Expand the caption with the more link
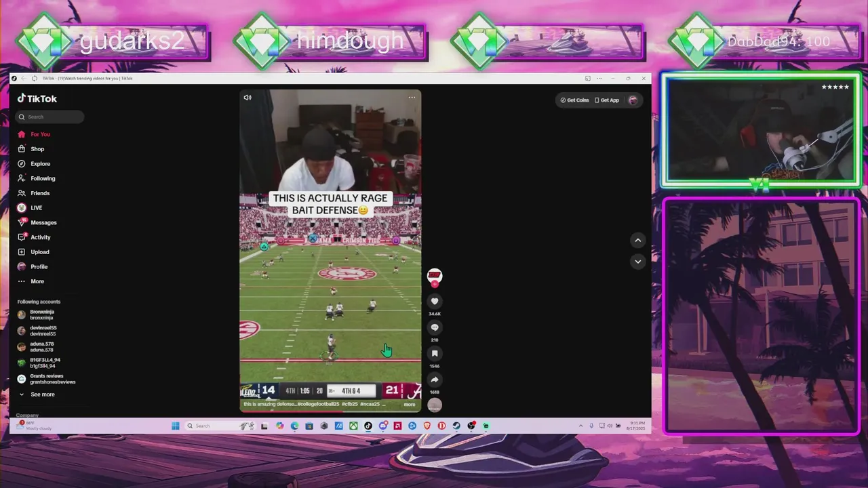This screenshot has width=868, height=488. (x=410, y=405)
